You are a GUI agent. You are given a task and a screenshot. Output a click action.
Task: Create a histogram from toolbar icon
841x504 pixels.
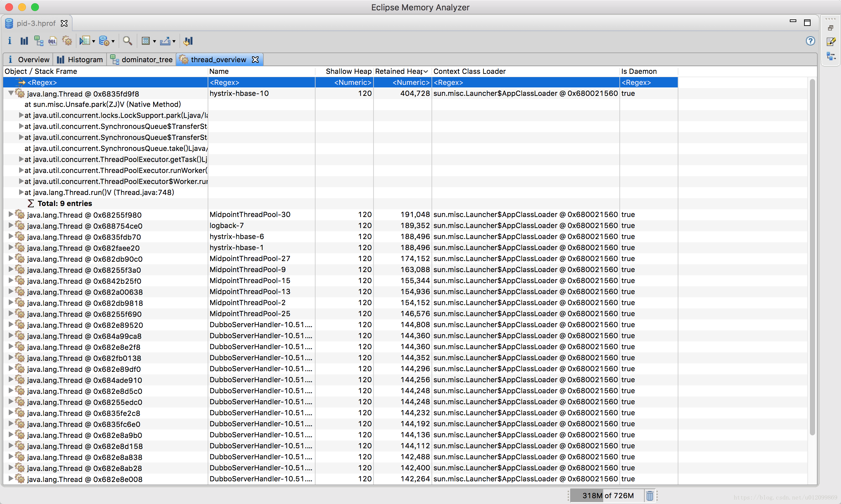24,41
